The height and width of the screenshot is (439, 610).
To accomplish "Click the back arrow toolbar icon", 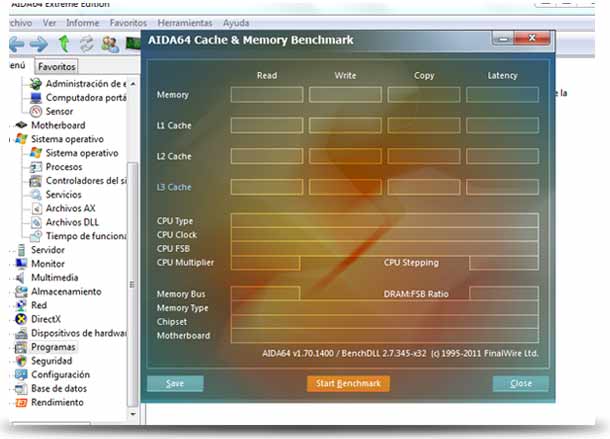I will pos(17,44).
